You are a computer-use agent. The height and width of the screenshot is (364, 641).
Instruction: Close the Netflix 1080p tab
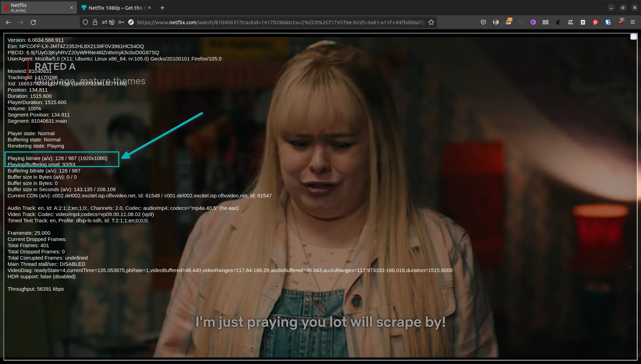[149, 8]
